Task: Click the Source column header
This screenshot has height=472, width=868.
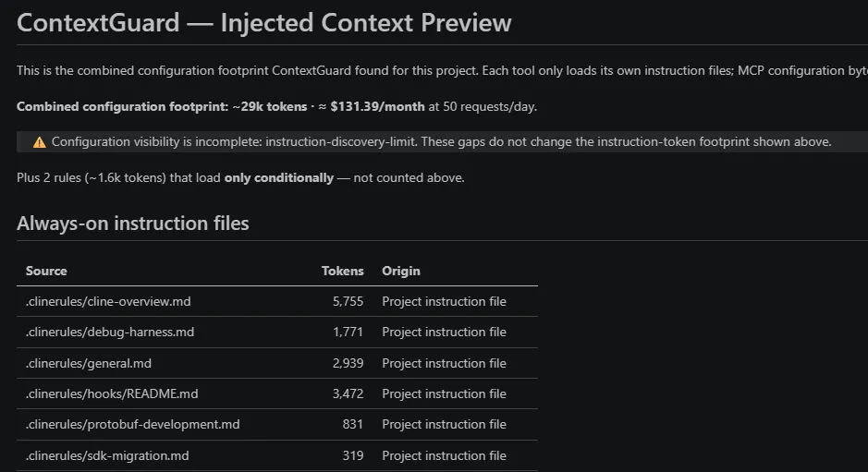Action: [46, 271]
